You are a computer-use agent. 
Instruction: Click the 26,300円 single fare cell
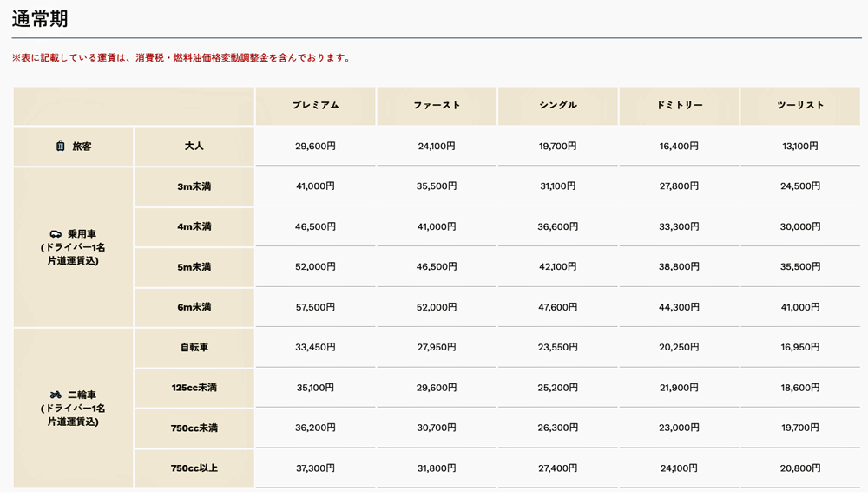pos(557,428)
